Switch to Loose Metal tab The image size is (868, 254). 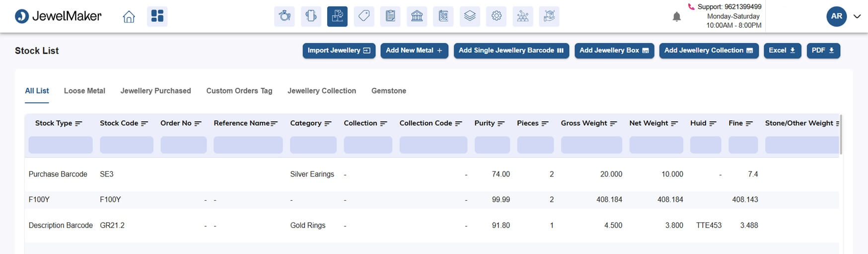point(84,91)
